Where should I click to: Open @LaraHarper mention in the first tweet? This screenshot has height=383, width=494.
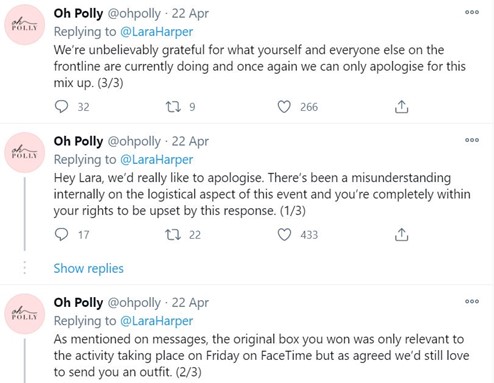(156, 32)
